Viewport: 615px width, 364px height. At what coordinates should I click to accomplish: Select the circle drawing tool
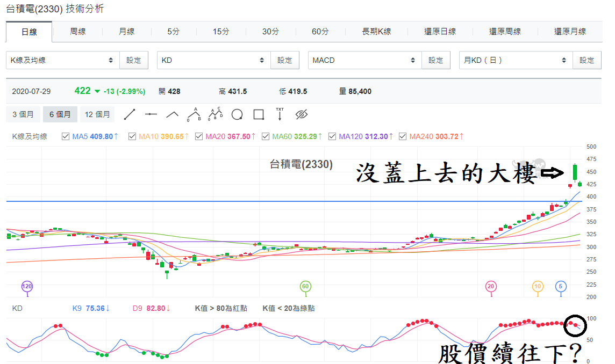tap(237, 114)
